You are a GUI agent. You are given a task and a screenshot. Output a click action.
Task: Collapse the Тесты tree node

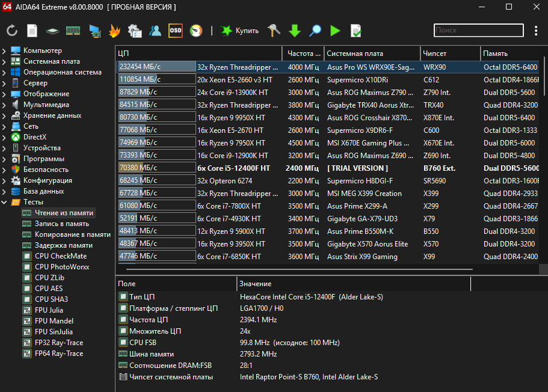tap(4, 202)
